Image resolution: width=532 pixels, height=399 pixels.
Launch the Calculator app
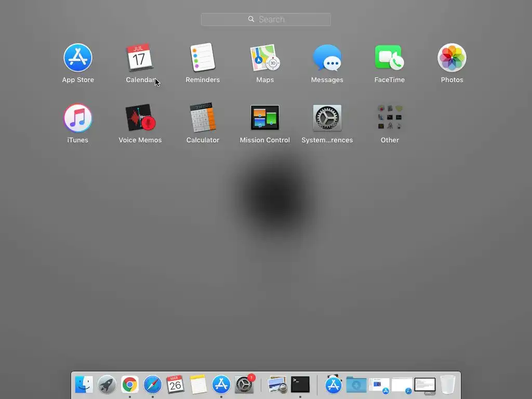point(203,117)
